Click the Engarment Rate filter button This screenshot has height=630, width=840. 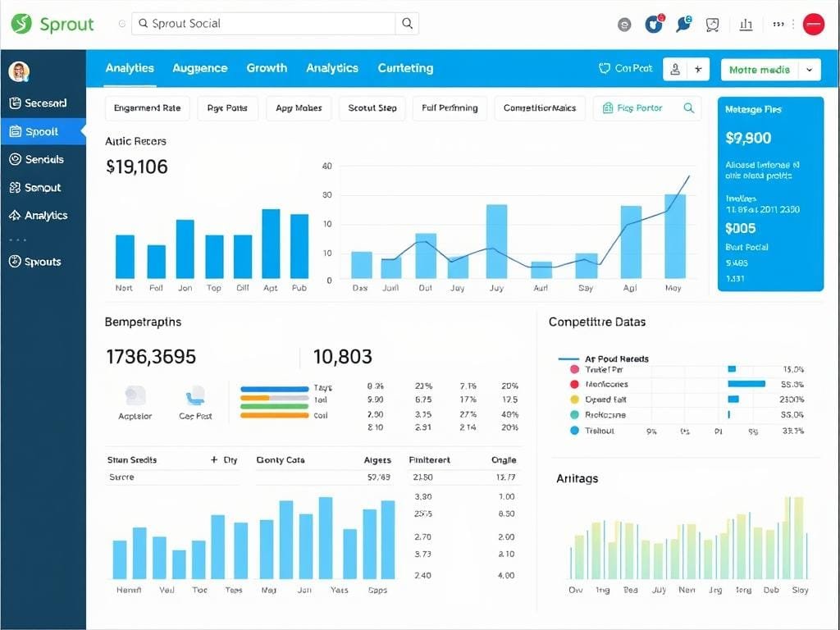148,108
